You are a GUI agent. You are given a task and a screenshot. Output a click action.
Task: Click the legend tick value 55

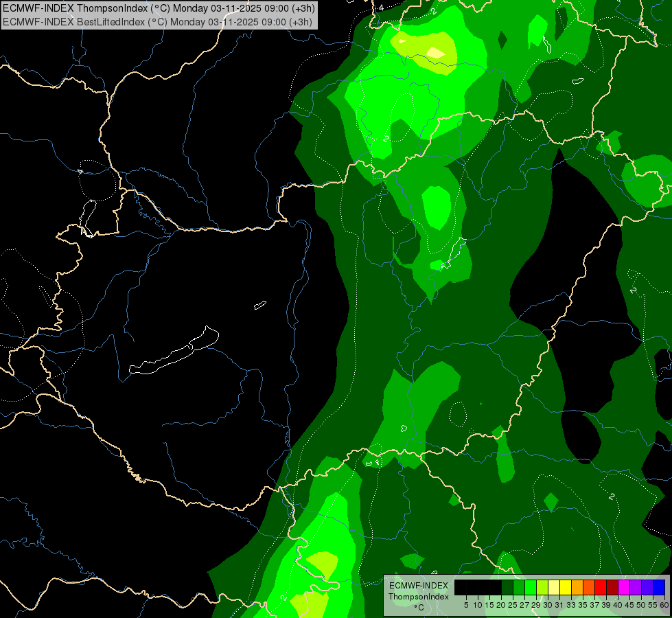click(x=653, y=605)
